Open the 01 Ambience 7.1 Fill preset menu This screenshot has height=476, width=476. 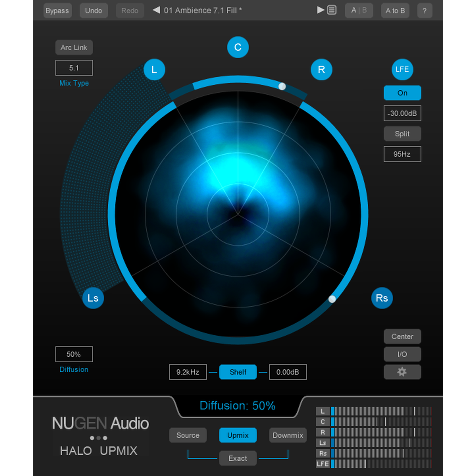pyautogui.click(x=202, y=10)
